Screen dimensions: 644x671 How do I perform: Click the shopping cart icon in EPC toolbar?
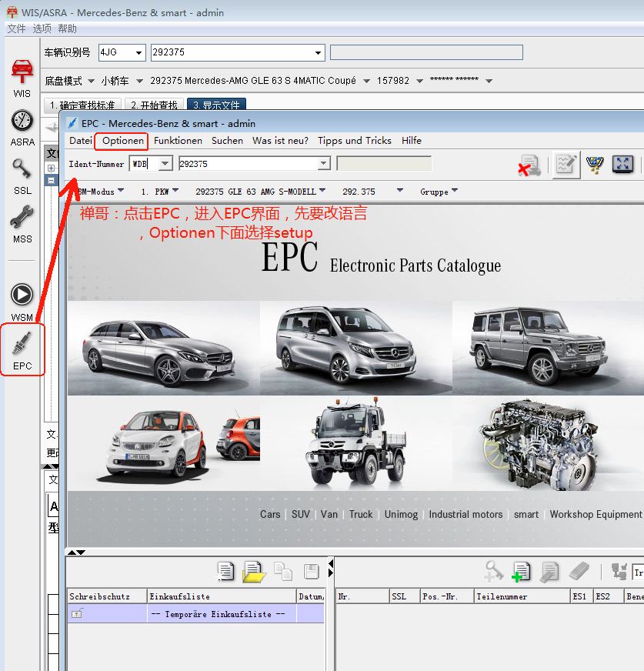tap(594, 164)
